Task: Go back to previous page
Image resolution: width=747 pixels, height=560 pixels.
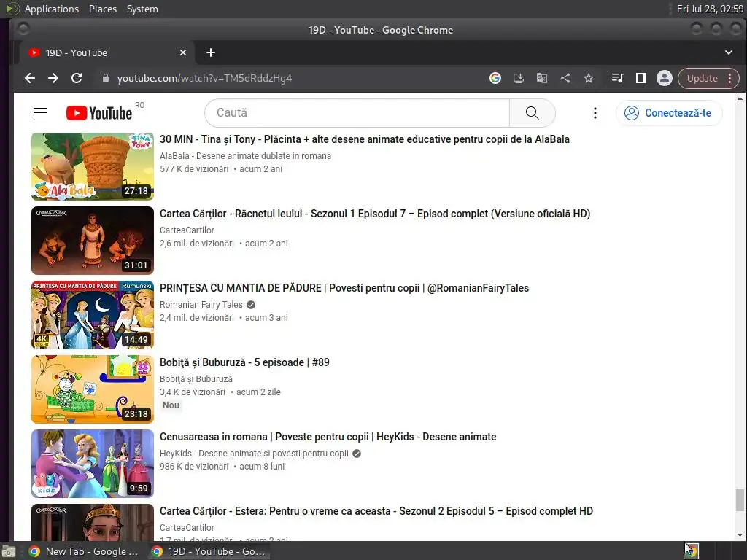Action: 29,78
